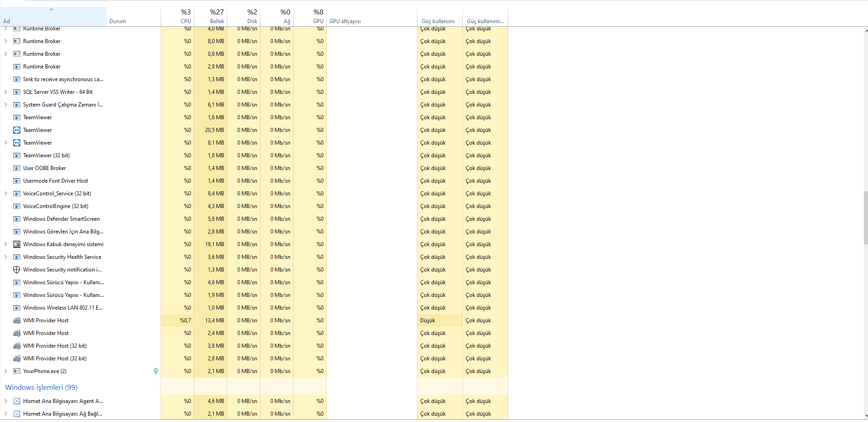
Task: Click the Windows Görevleri İçin Ana Bilg... icon
Action: click(x=17, y=232)
